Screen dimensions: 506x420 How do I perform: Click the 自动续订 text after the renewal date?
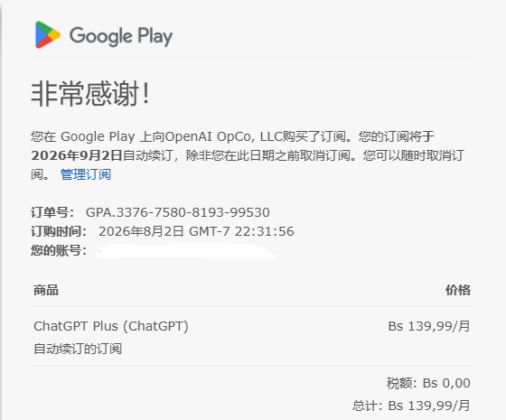coord(148,155)
